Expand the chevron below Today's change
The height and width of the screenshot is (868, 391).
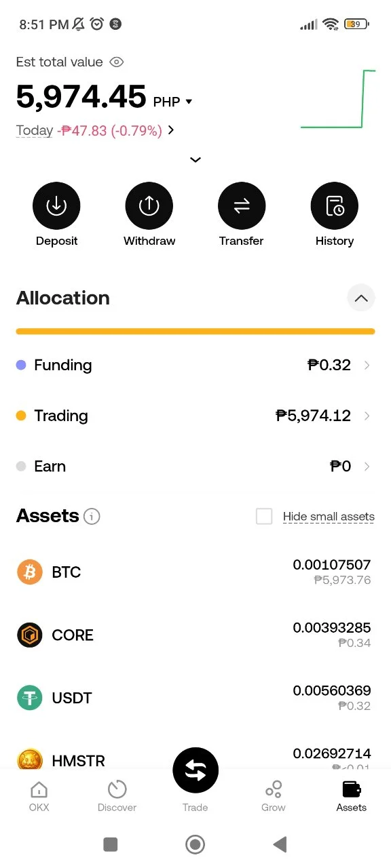195,160
